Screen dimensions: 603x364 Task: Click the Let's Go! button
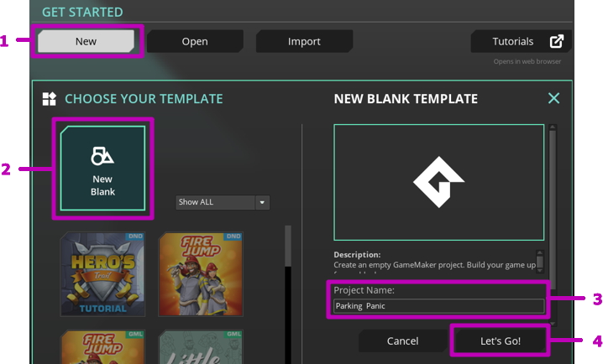click(501, 341)
